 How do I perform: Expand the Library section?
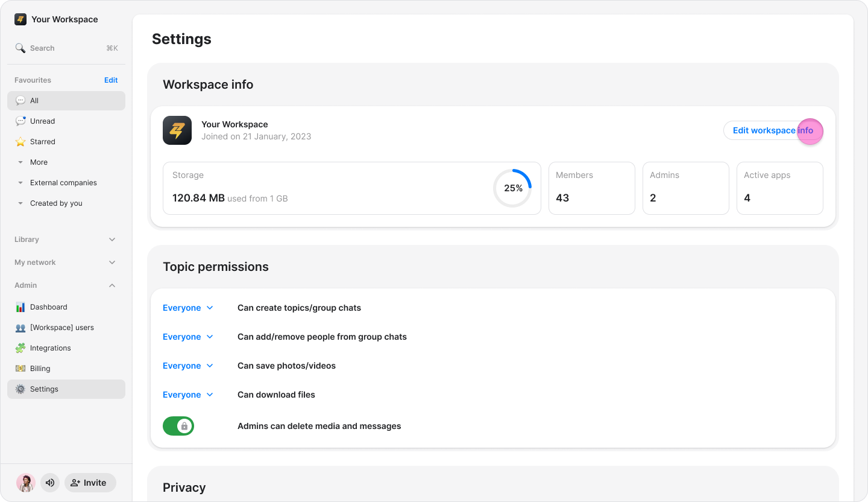[112, 240]
